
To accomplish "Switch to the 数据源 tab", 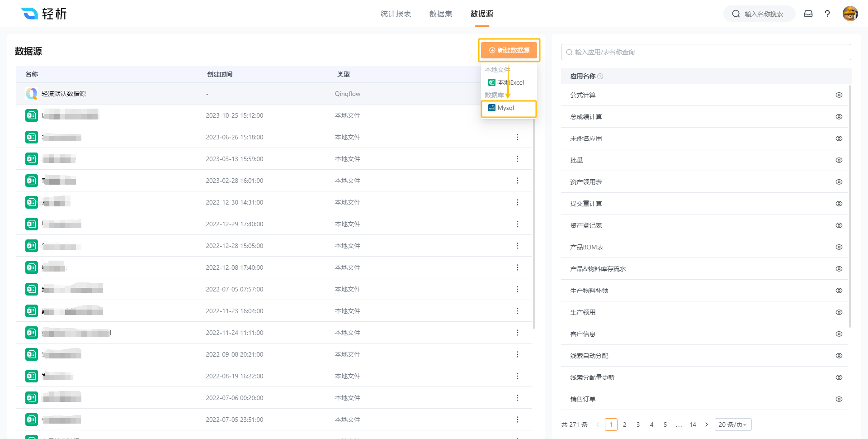I will click(x=482, y=14).
